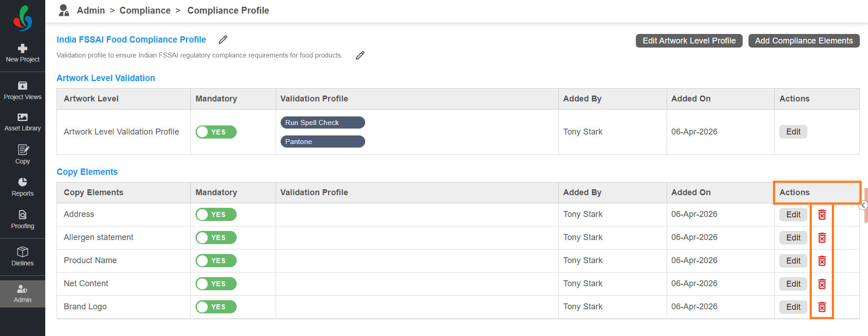Screen dimensions: 868x336
Task: Click the pencil icon beside the profile description
Action: pos(360,55)
